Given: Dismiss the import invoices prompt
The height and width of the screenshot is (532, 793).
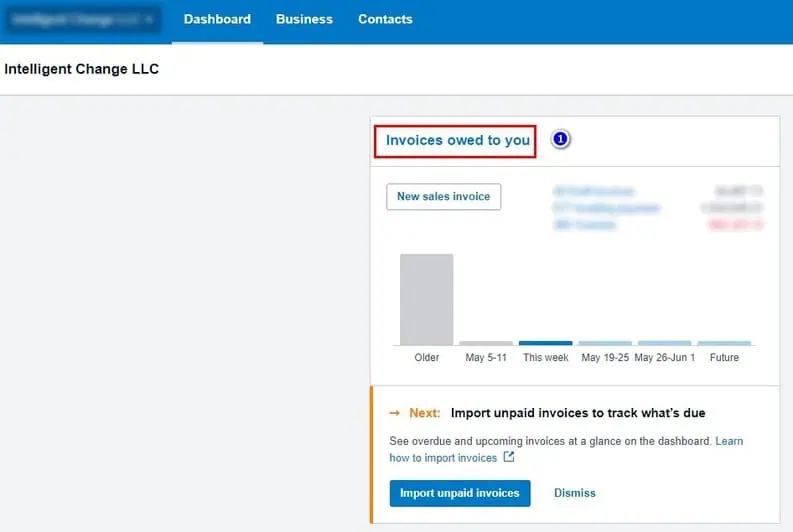Looking at the screenshot, I should [x=575, y=493].
